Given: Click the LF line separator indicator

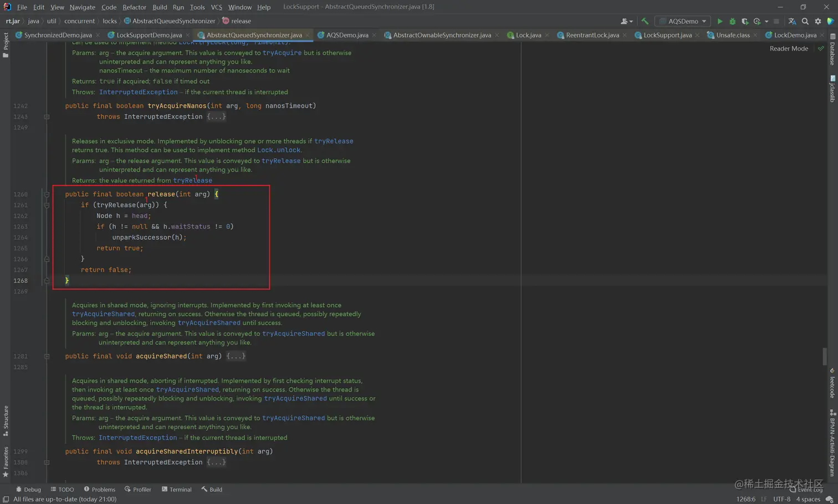Looking at the screenshot, I should click(x=764, y=499).
